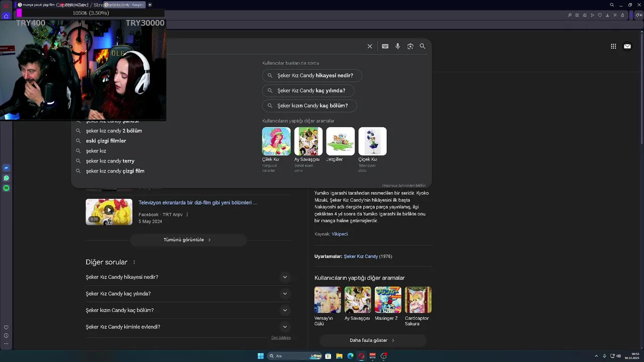Open Opera easy setup sliders icon

pyautogui.click(x=615, y=15)
